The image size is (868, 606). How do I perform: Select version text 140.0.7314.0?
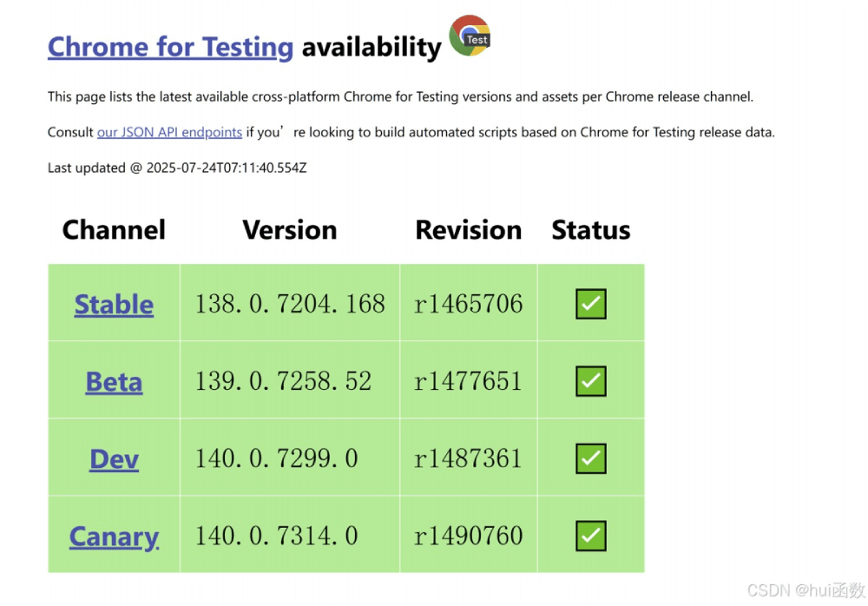click(277, 536)
